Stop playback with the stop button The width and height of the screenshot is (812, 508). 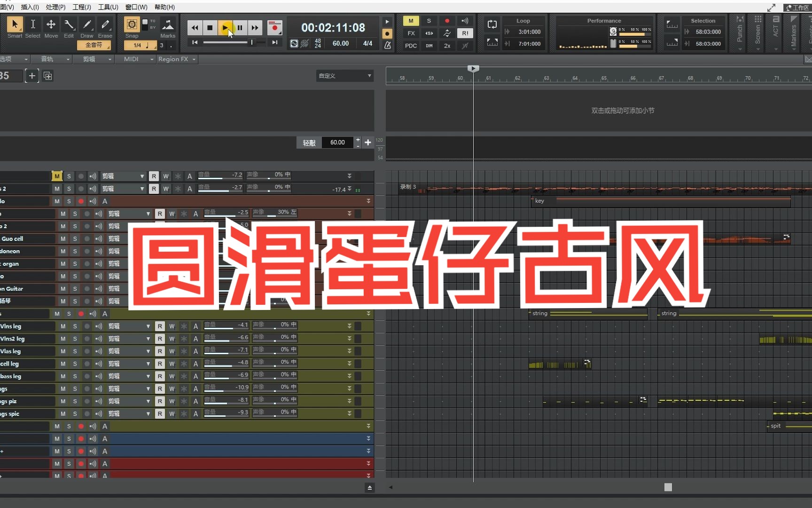tap(210, 28)
